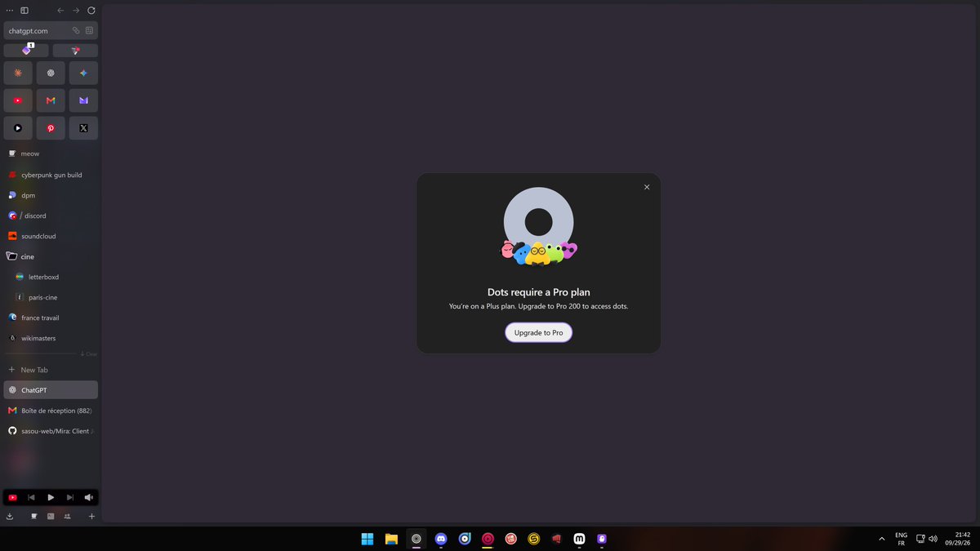
Task: Show hidden system tray icons
Action: (x=881, y=539)
